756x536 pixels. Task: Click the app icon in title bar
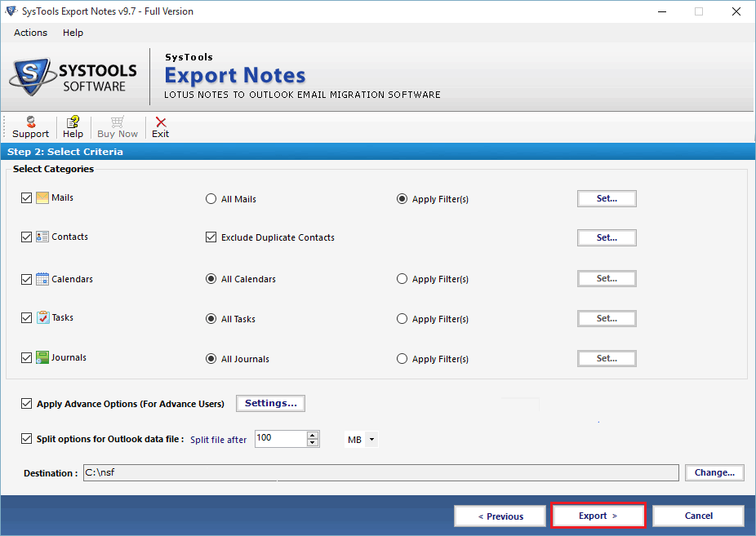pos(11,11)
